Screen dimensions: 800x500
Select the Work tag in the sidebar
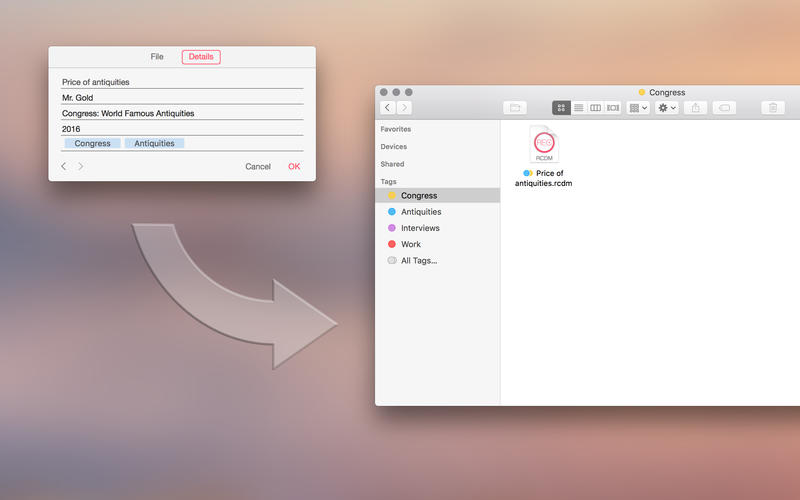437,244
